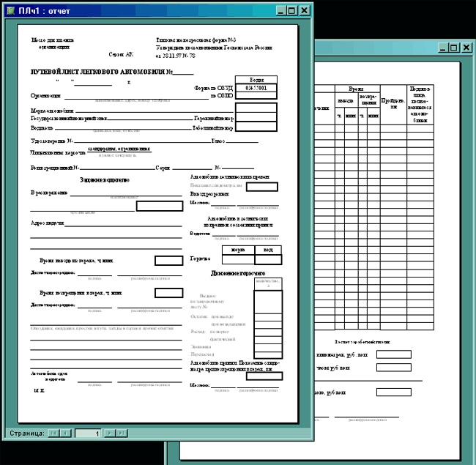This screenshot has height=465, width=476.
Task: Go to the next report page
Action: point(109,433)
